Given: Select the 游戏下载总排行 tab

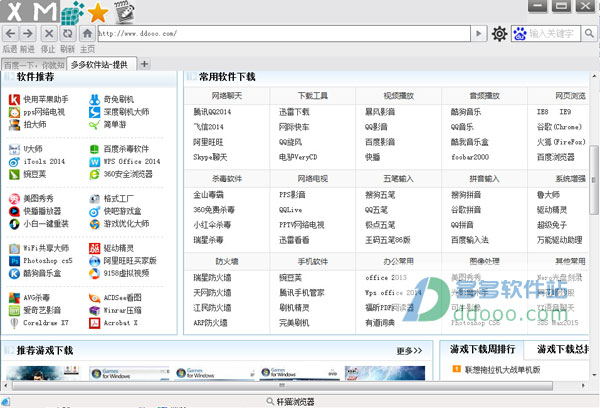Looking at the screenshot, I should coord(562,349).
